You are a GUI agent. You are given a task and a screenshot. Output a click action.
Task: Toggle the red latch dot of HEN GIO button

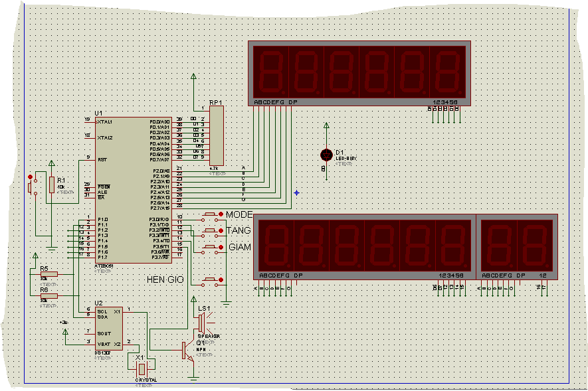pos(221,279)
